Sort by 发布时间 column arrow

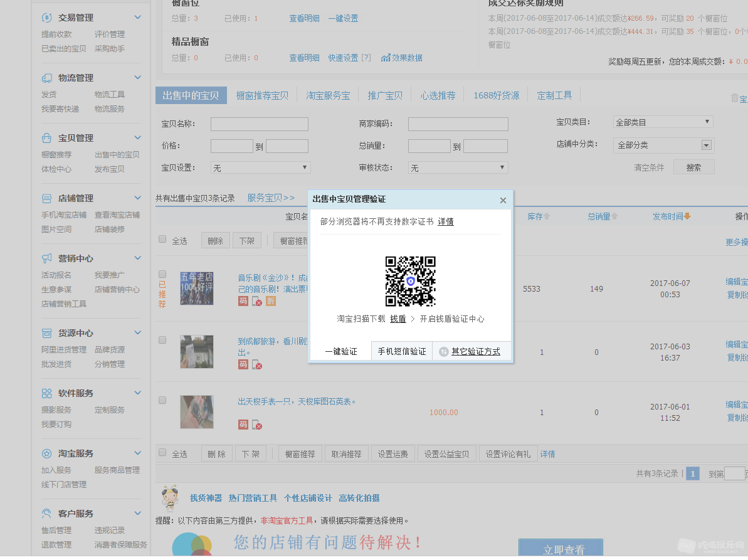tap(687, 216)
